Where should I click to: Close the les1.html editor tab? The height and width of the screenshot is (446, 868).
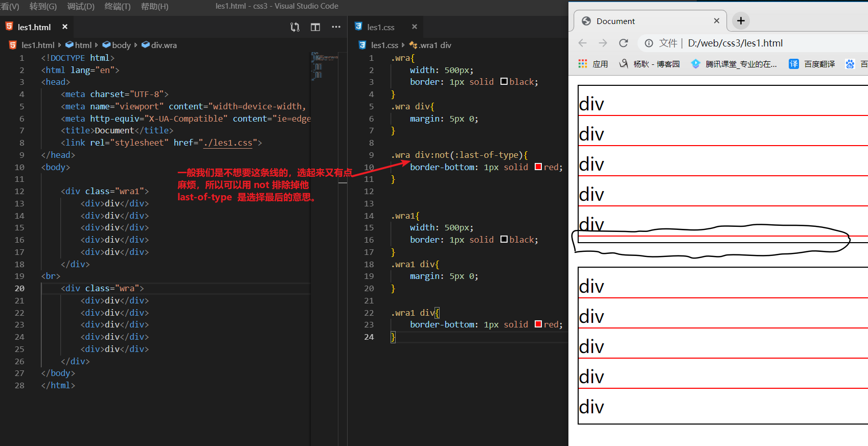pos(65,27)
